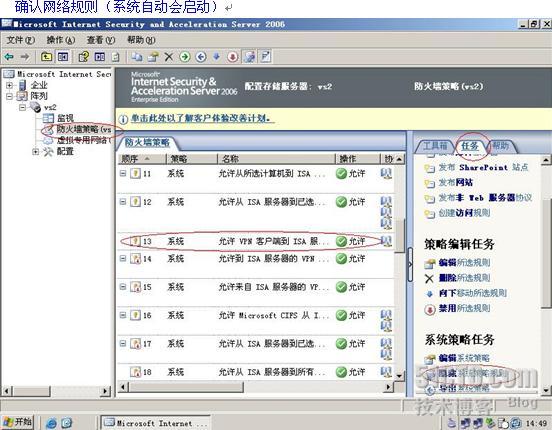Click the blue circle left-arrow toolbar icon
This screenshot has width=552, height=430.
(201, 56)
